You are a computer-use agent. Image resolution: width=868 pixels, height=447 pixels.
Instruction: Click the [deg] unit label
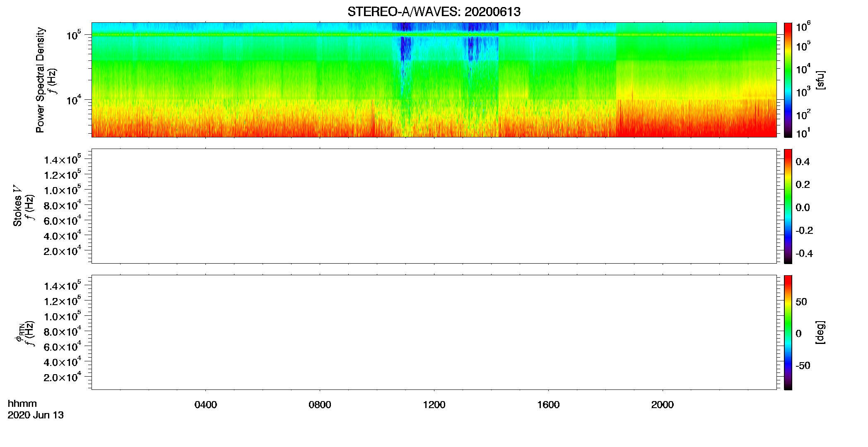click(820, 332)
